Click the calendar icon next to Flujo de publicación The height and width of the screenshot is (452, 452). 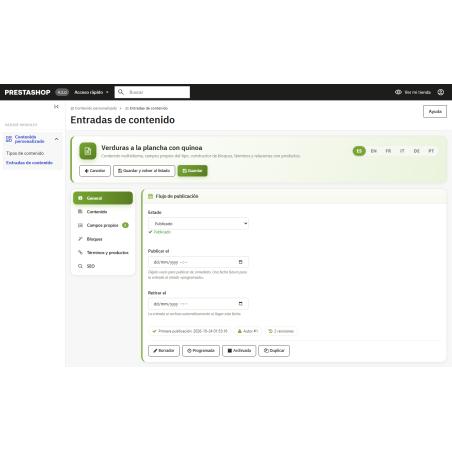pyautogui.click(x=150, y=196)
